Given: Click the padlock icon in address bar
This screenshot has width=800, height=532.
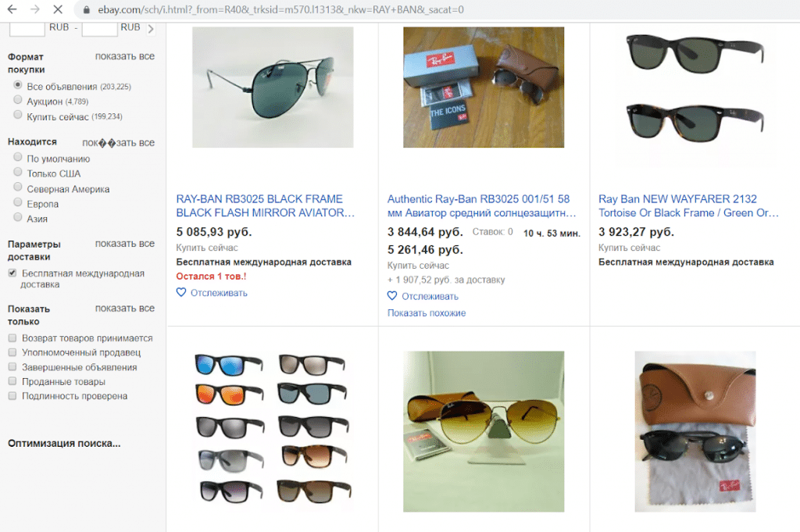Looking at the screenshot, I should click(x=86, y=9).
